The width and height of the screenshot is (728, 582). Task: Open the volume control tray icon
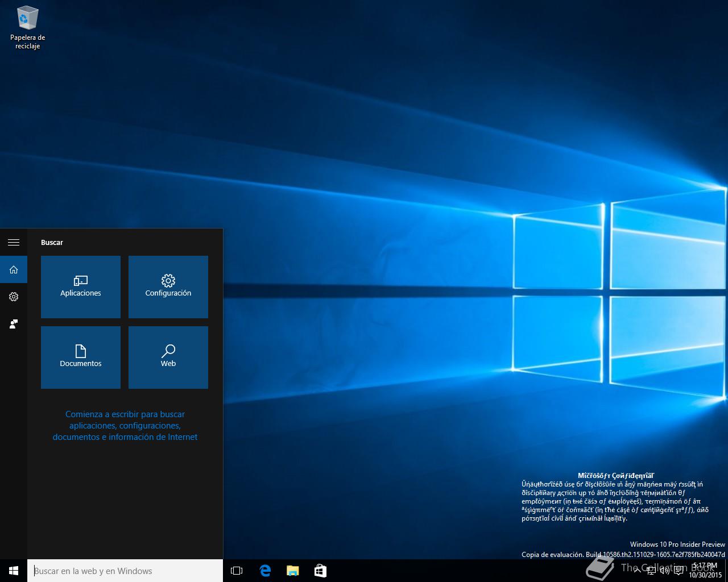(664, 571)
